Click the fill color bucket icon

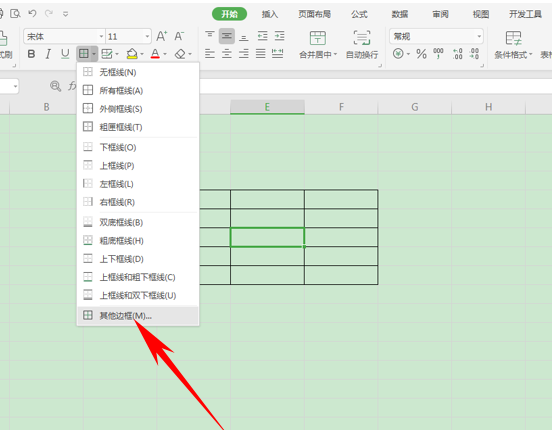point(132,54)
